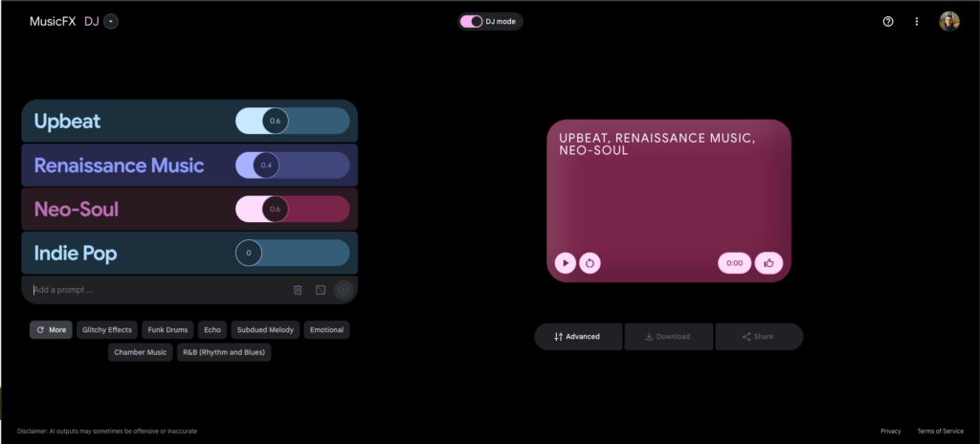Image resolution: width=980 pixels, height=444 pixels.
Task: Randomize prompts with the dice icon
Action: click(x=321, y=290)
